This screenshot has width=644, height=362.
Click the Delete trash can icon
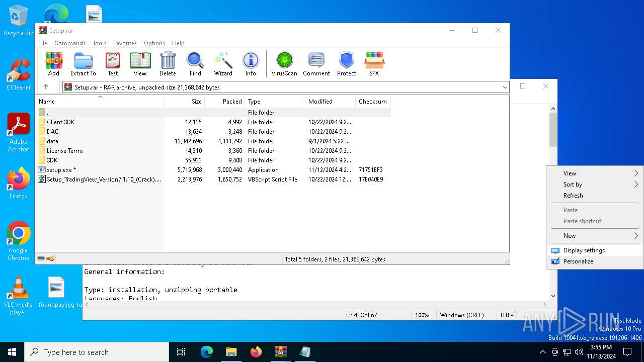coord(168,64)
